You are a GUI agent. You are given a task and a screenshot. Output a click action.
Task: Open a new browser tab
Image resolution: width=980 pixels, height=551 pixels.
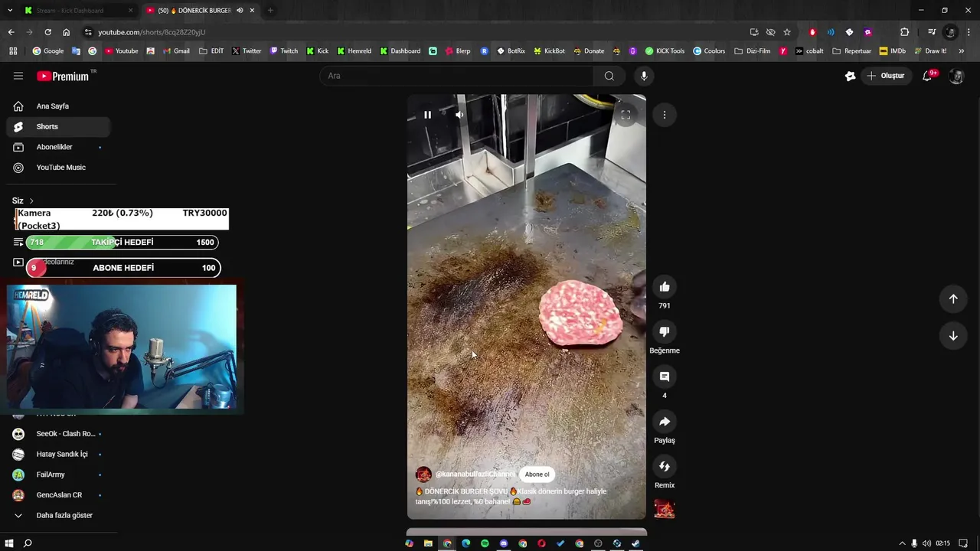point(270,11)
